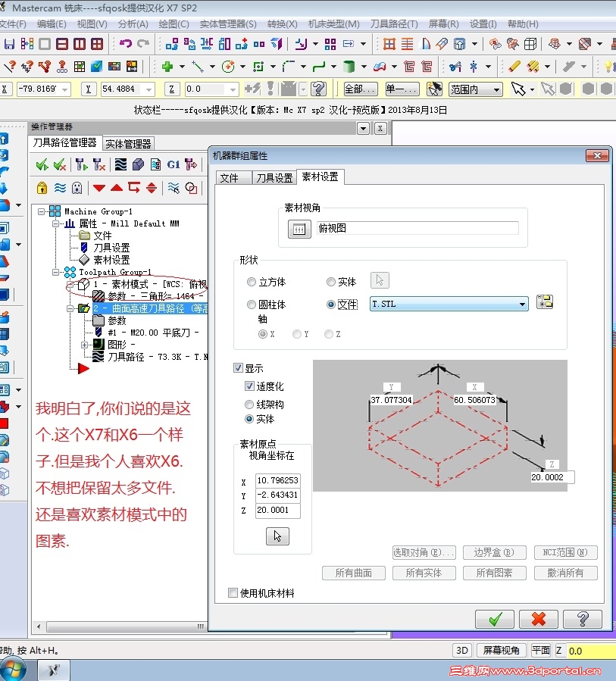Open the Y coordinate dropdown arrow
The image size is (616, 681).
[x=149, y=89]
